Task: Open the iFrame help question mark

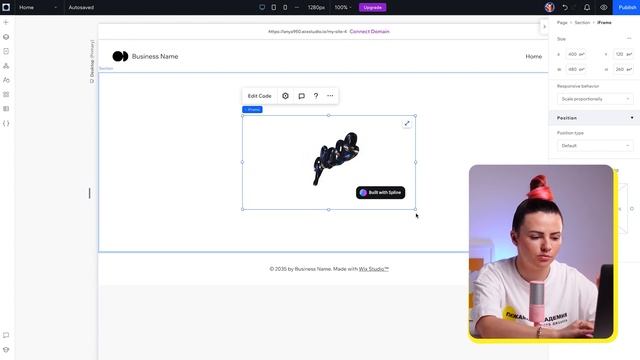Action: pos(316,96)
